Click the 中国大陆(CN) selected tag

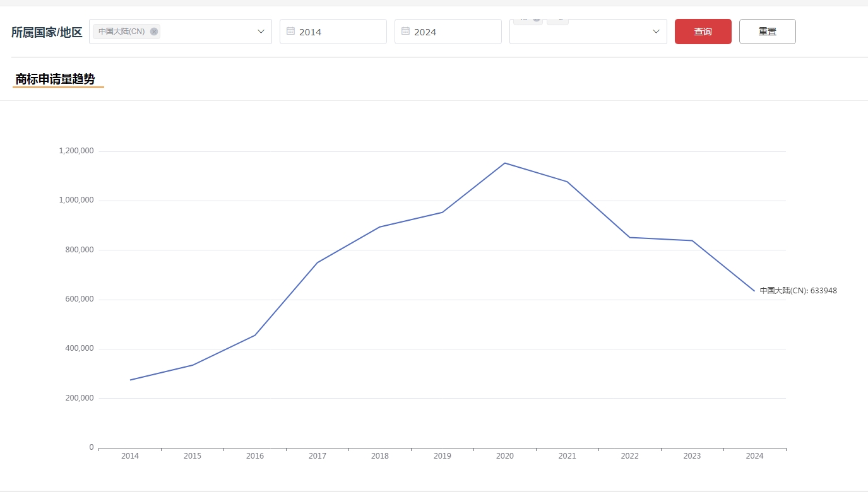122,32
